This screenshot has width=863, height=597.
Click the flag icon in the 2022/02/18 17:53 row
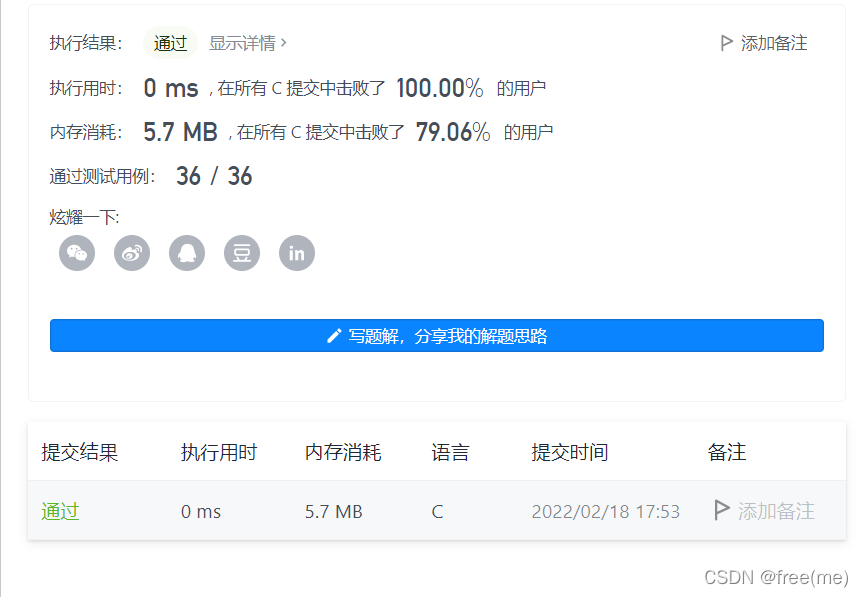721,510
